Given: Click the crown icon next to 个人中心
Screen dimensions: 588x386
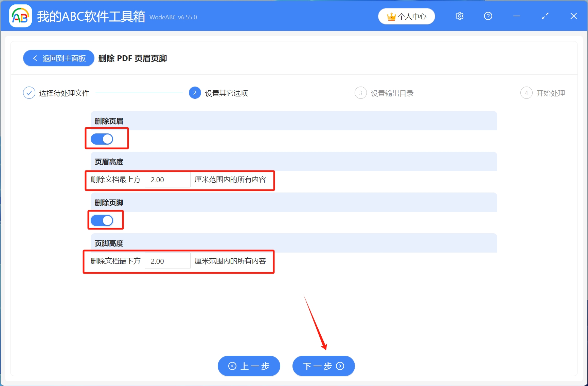Looking at the screenshot, I should point(391,16).
